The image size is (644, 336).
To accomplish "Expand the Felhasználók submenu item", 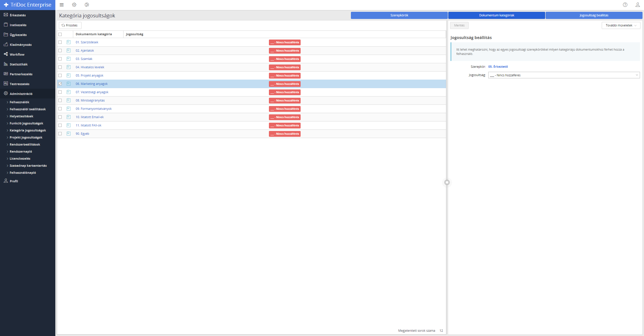I will [x=19, y=102].
